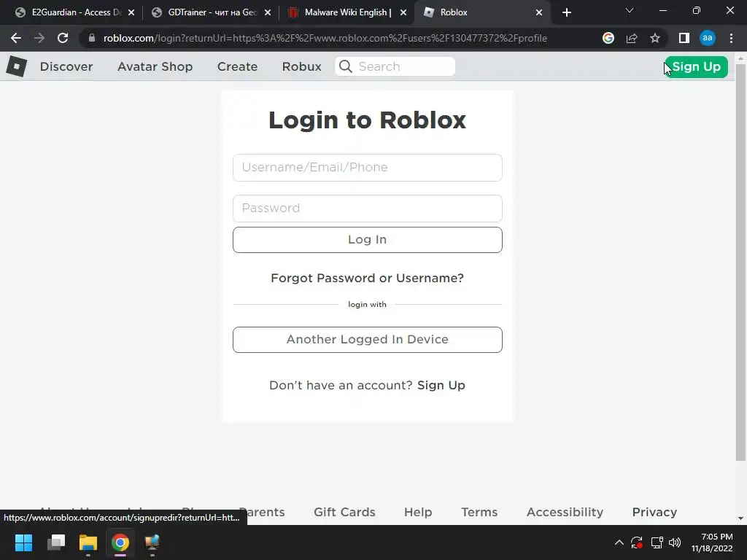Click Sign Up link below login form
The width and height of the screenshot is (747, 560).
coord(441,385)
